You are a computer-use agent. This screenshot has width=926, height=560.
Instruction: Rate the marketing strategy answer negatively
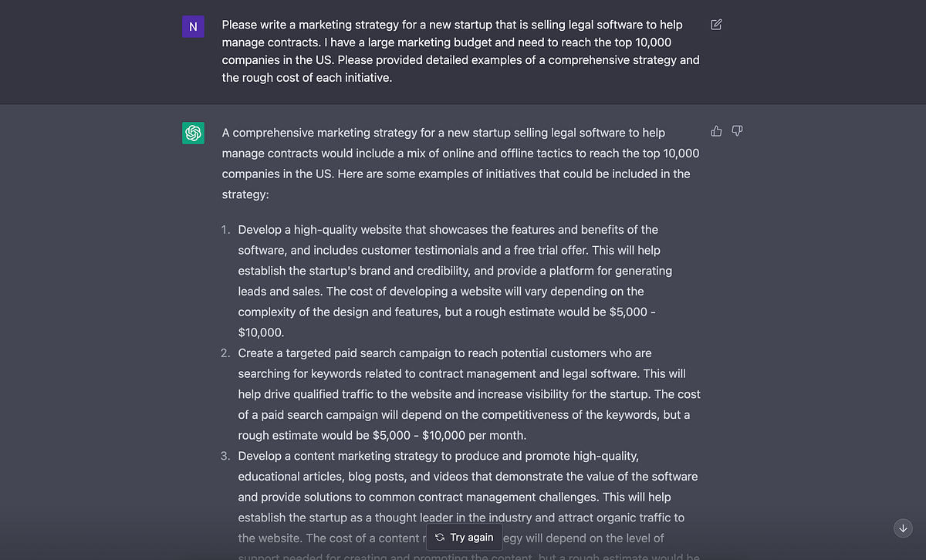point(737,130)
